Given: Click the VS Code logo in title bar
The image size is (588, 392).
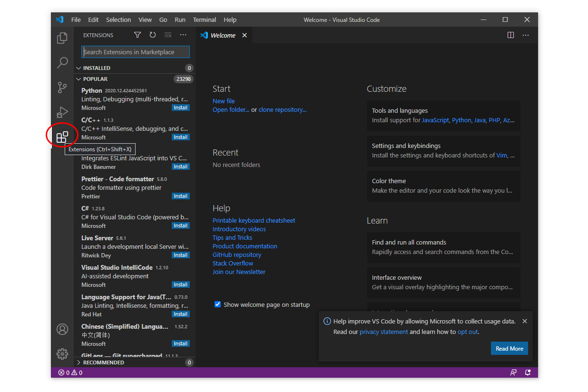Looking at the screenshot, I should click(59, 20).
